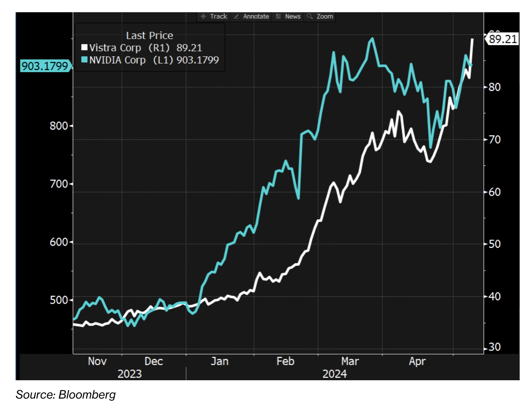Click the 50 label on the right axis
This screenshot has width=532, height=410.
pyautogui.click(x=494, y=244)
